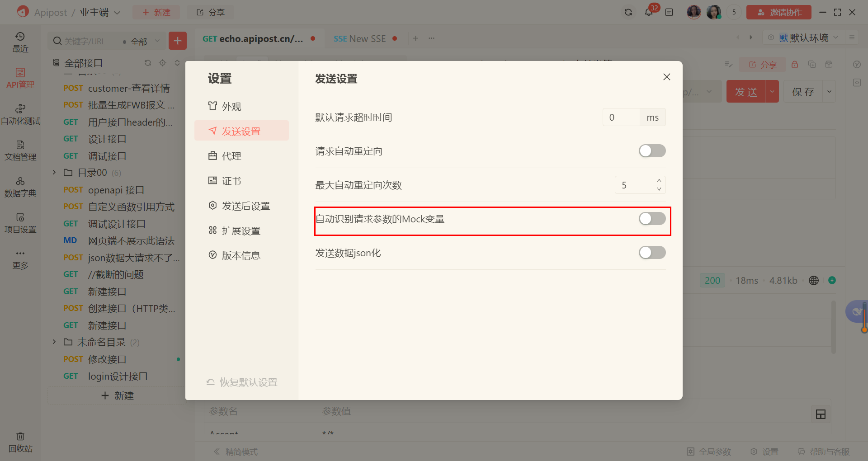The image size is (868, 461).
Task: Click the 分享 button in the title bar
Action: pos(210,12)
